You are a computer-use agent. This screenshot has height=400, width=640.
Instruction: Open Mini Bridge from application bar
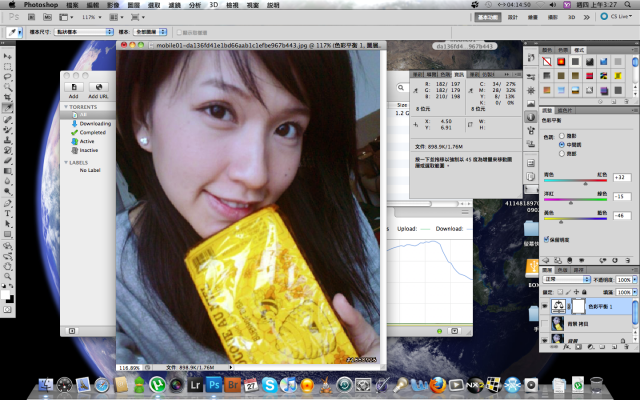click(47, 17)
